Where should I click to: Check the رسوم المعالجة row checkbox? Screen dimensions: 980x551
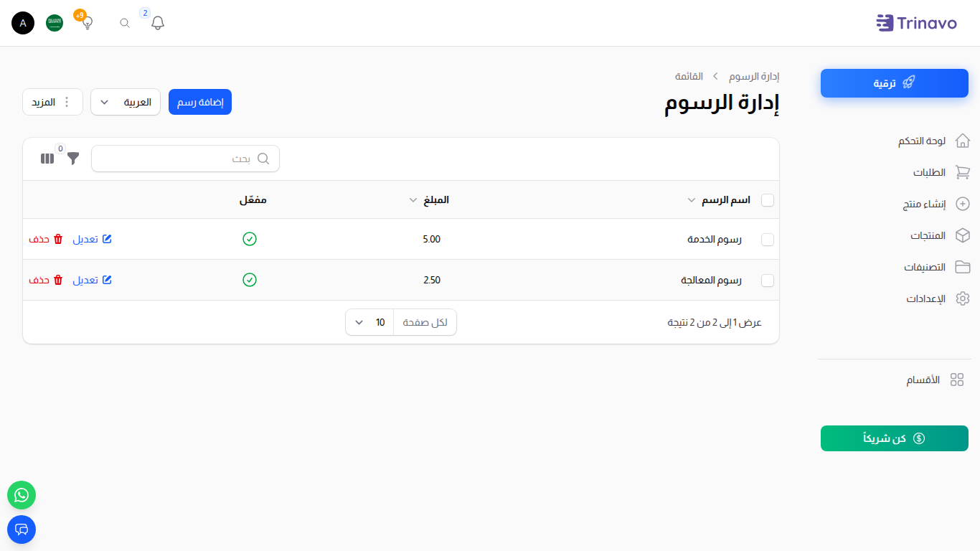coord(768,281)
